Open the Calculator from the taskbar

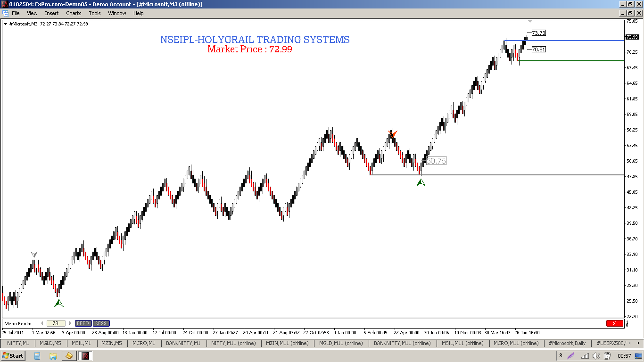pos(37,355)
